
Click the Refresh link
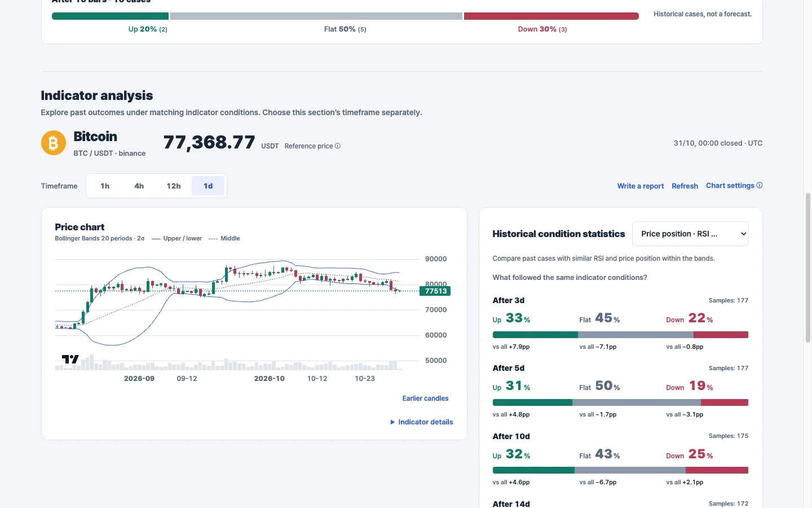(x=685, y=186)
